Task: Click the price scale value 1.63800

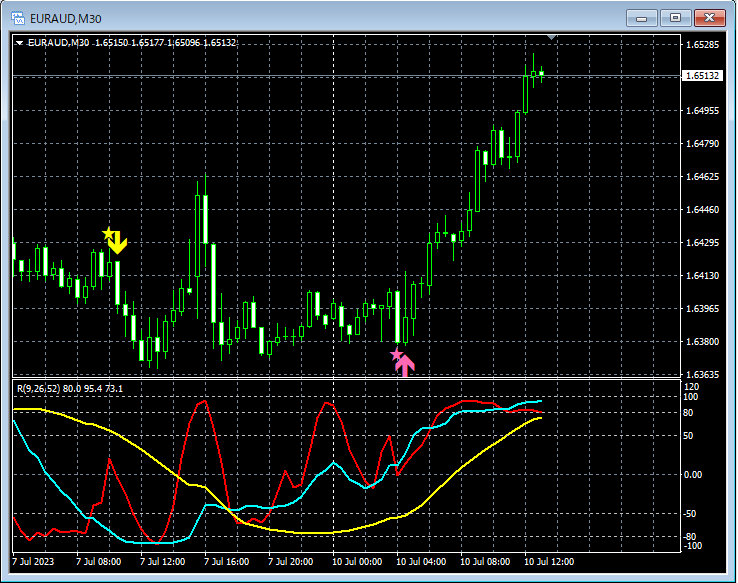Action: click(702, 341)
